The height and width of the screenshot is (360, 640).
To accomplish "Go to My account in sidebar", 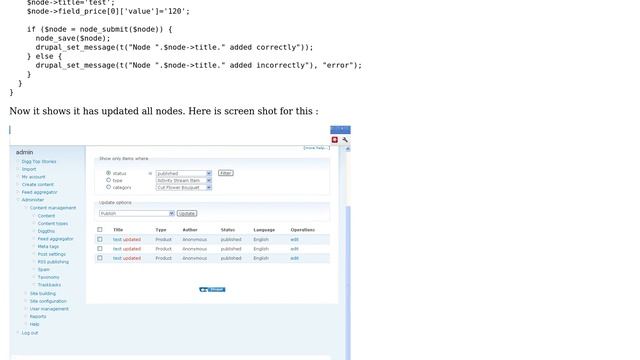I will click(33, 177).
